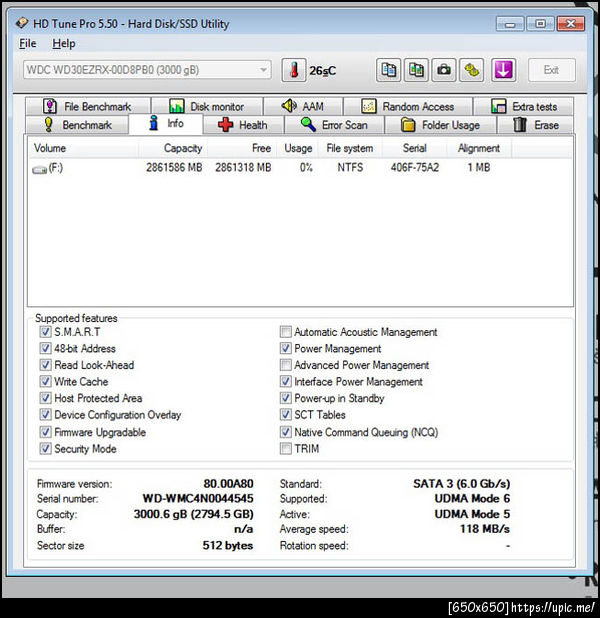Click the camera save screenshot icon

[x=444, y=70]
